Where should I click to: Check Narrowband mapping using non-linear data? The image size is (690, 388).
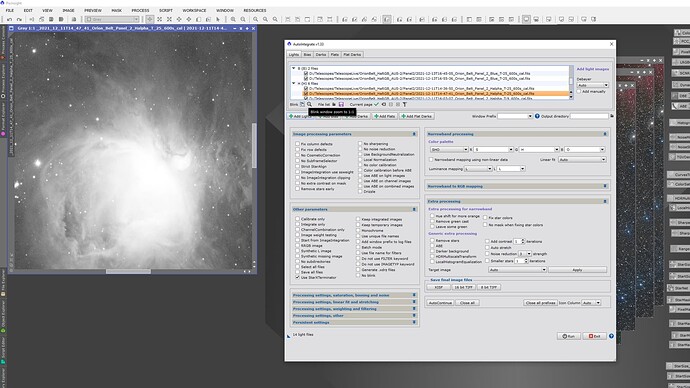point(431,160)
